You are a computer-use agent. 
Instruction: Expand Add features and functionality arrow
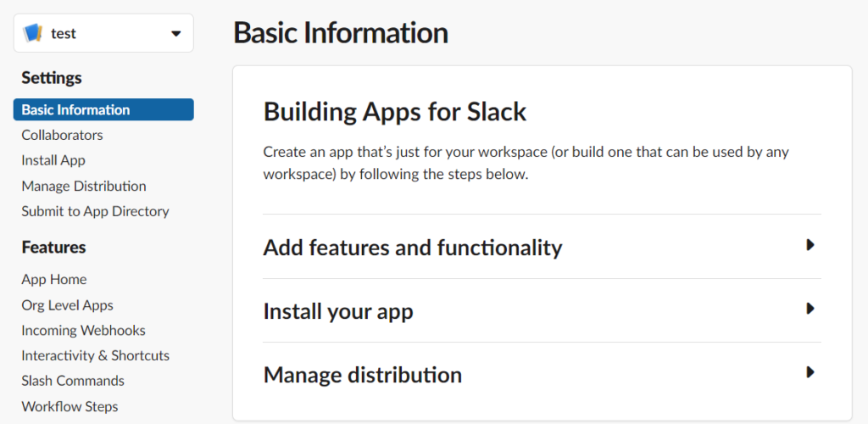(x=810, y=245)
